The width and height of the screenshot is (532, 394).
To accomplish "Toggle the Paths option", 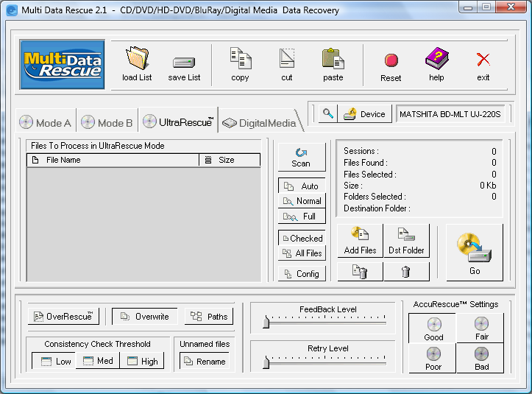I will pyautogui.click(x=209, y=316).
